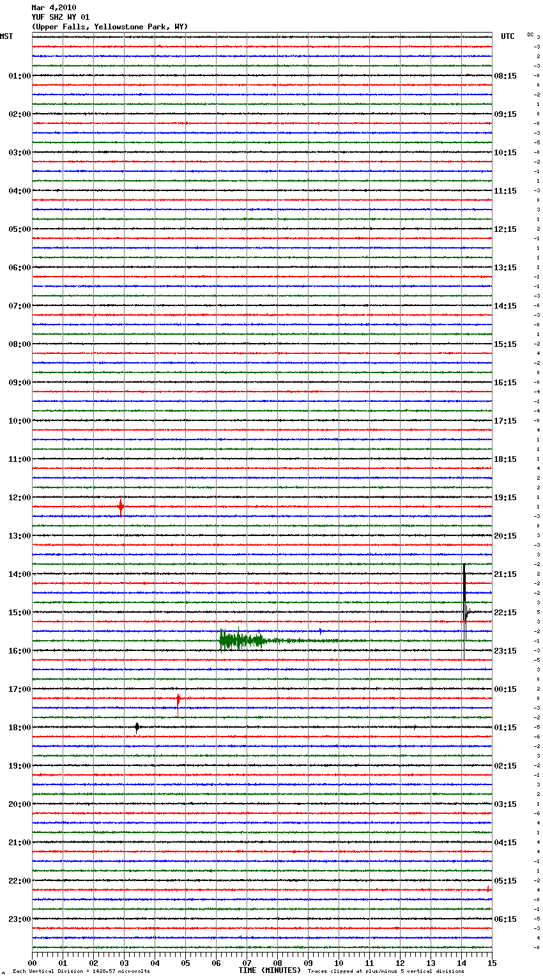The height and width of the screenshot is (980, 543).
Task: Click the '10:00' MST time label
Action: [x=20, y=421]
